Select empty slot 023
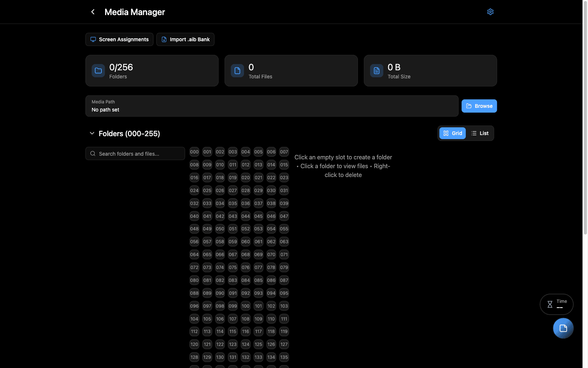588x368 pixels. 284,178
